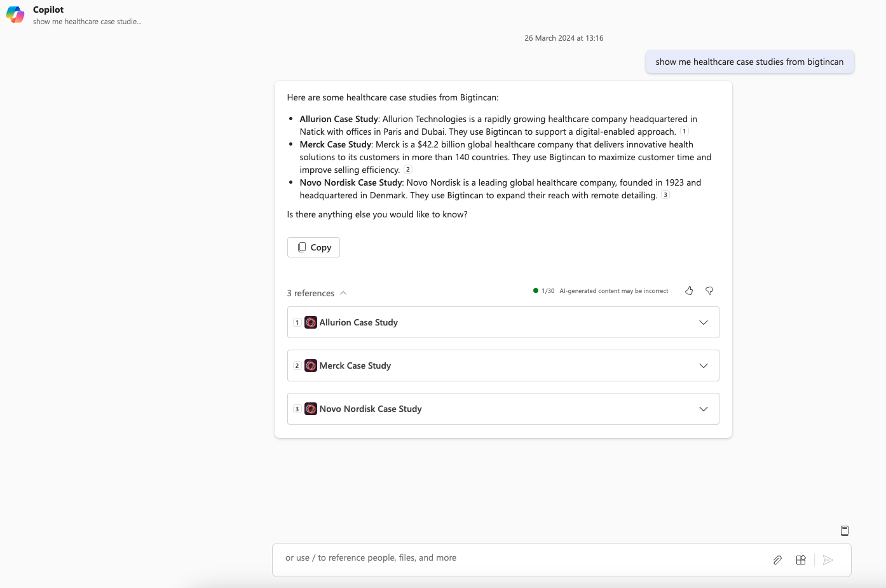The image size is (886, 588).
Task: Click the Bigtincan icon beside Novo Nordisk Case Study
Action: 311,409
